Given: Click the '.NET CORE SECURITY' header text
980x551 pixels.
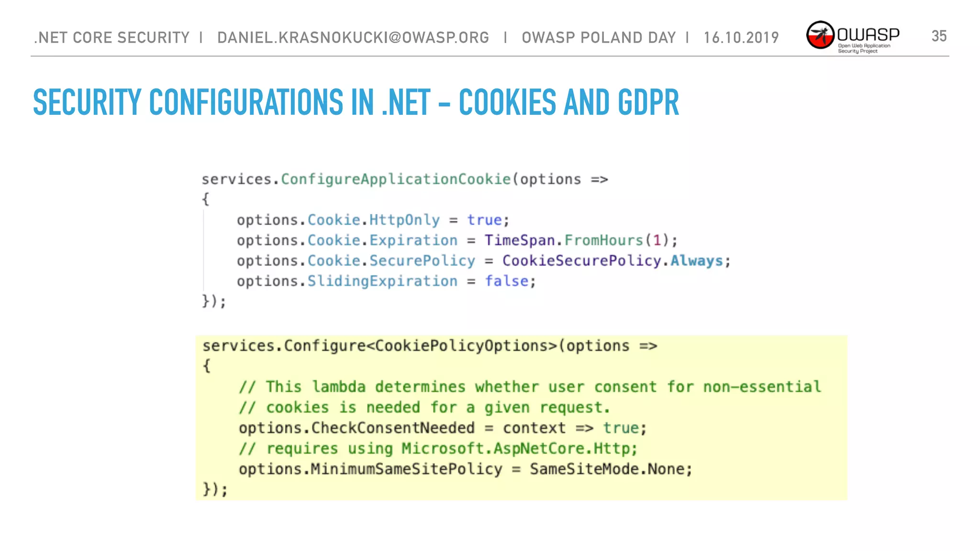Looking at the screenshot, I should pos(112,37).
